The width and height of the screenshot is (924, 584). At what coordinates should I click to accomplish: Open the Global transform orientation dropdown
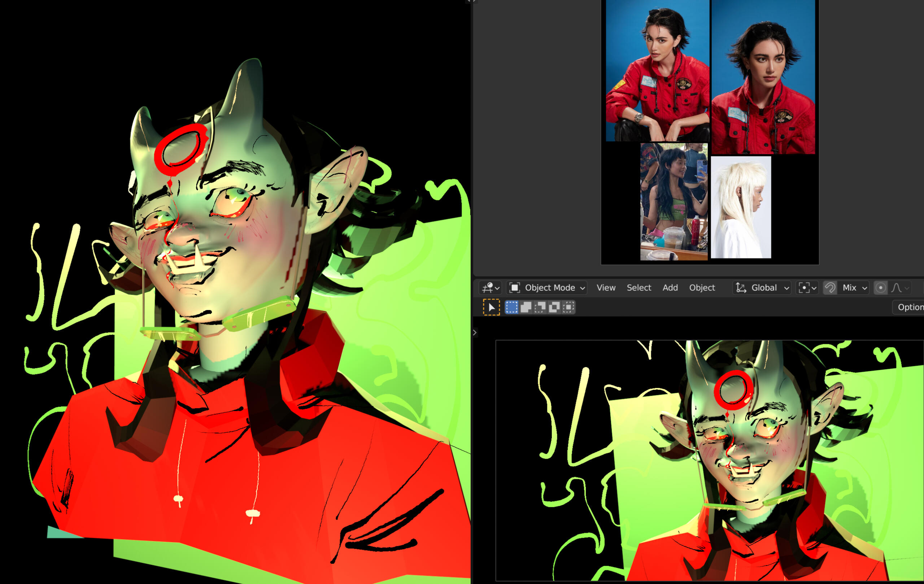762,288
